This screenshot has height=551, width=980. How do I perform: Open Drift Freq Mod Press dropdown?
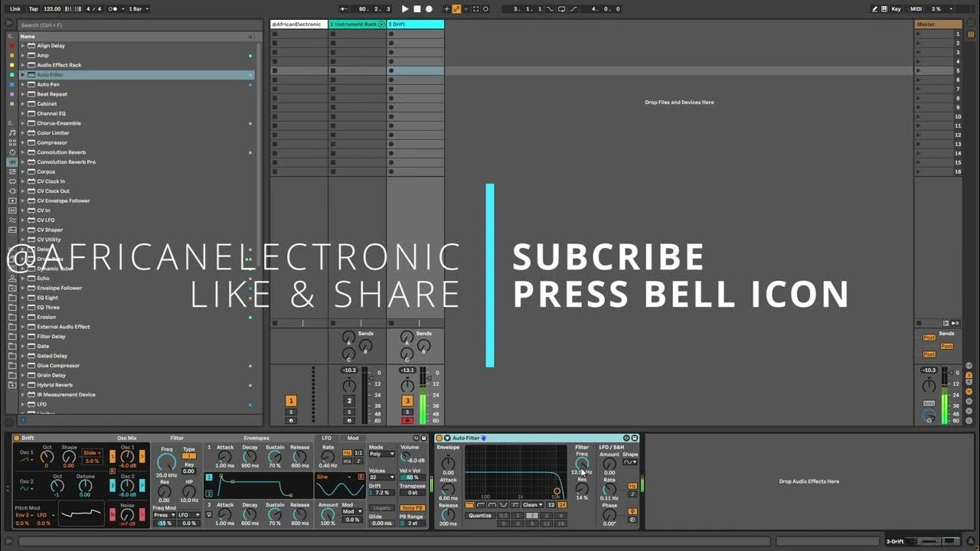point(164,515)
